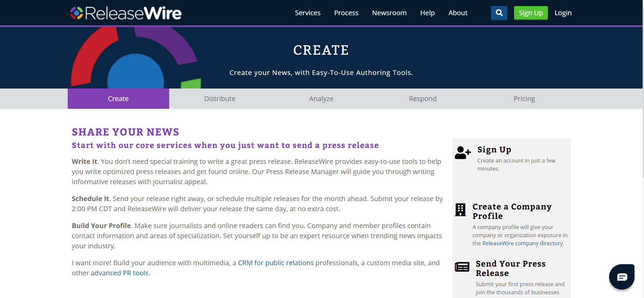Switch to the Distribute tab

[220, 99]
